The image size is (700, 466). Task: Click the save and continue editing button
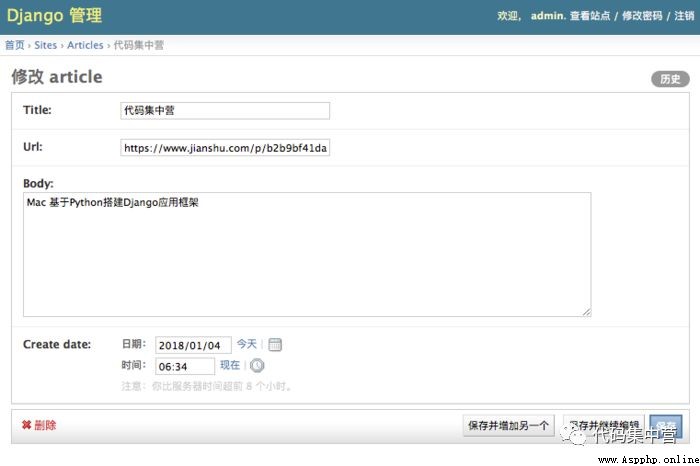point(604,425)
